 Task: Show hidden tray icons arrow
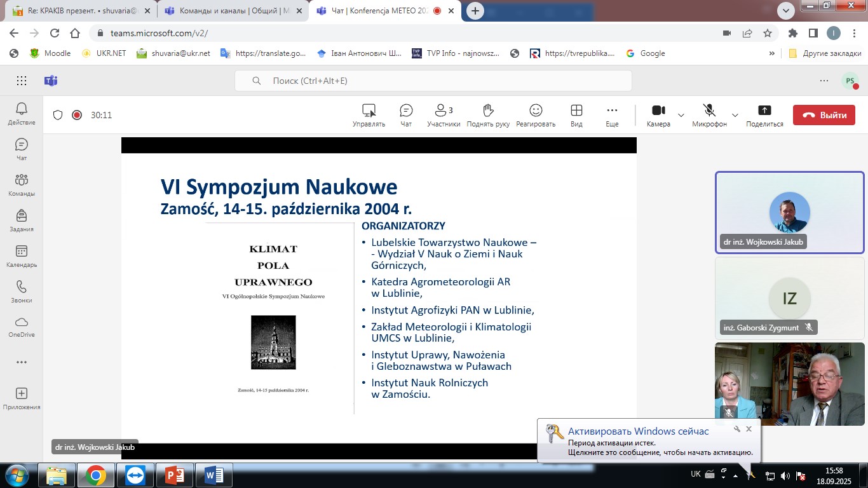coord(736,475)
